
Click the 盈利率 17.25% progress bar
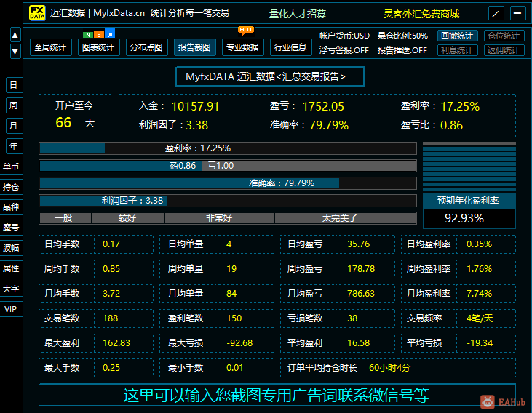[228, 148]
